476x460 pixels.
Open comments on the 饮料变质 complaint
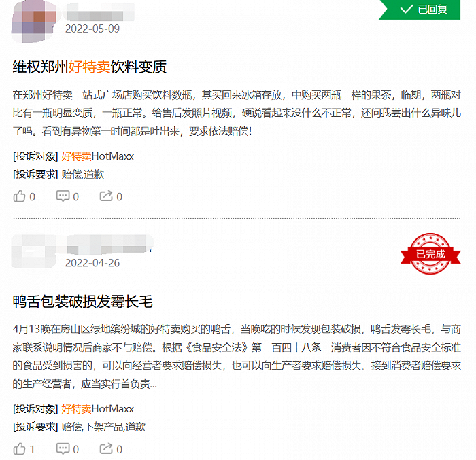point(67,196)
